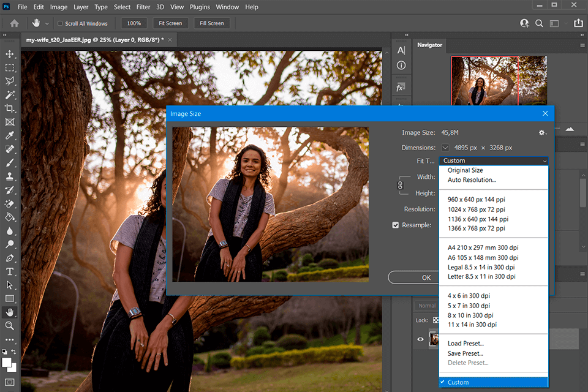Screen dimensions: 588x392
Task: Toggle Quick Mask mode icon
Action: tap(10, 382)
